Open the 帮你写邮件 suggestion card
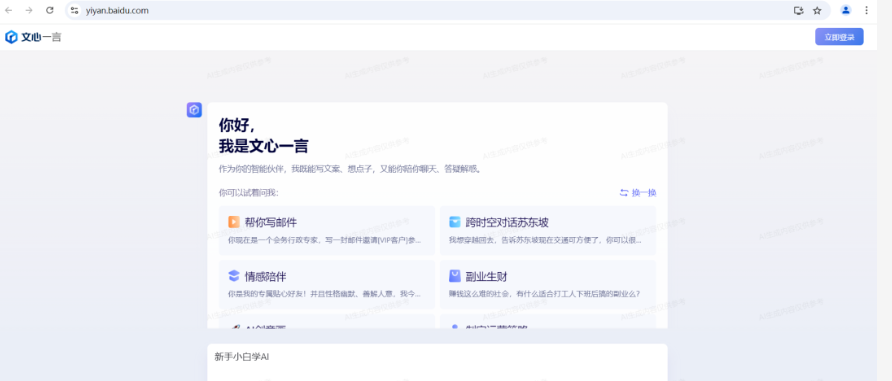This screenshot has height=381, width=892. pos(327,230)
